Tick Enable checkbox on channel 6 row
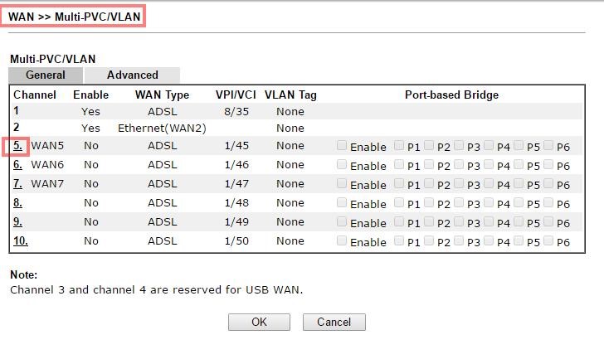This screenshot has height=364, width=604. tap(342, 164)
